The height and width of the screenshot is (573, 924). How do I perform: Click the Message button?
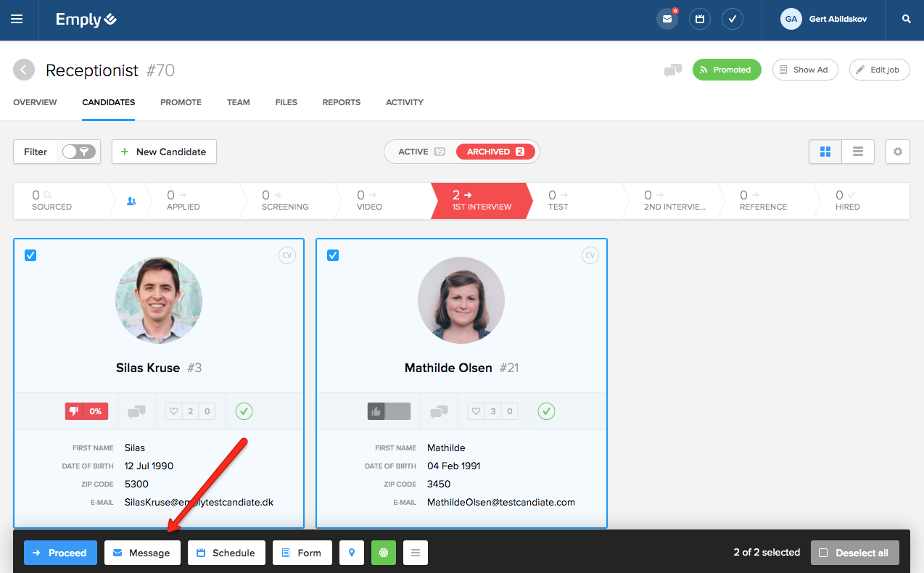tap(142, 553)
